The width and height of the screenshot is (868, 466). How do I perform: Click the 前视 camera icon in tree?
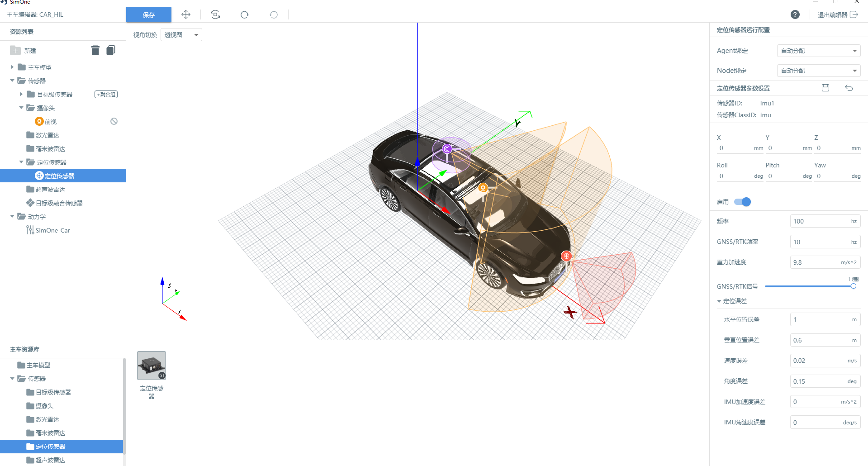pyautogui.click(x=39, y=121)
